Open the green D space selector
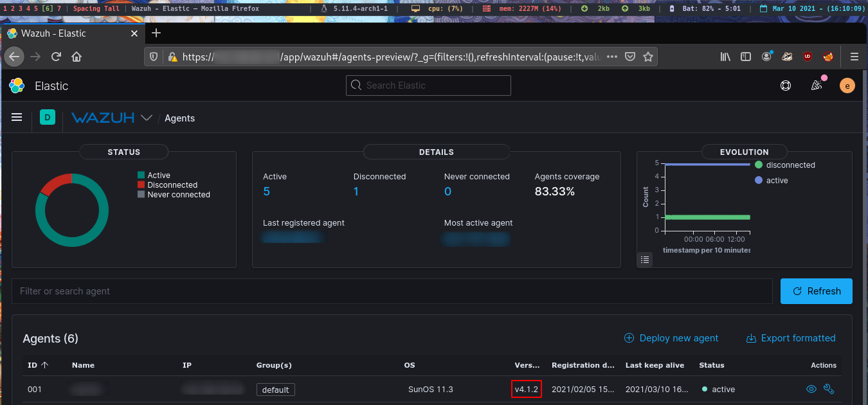Screen dimensions: 868x405 point(48,117)
